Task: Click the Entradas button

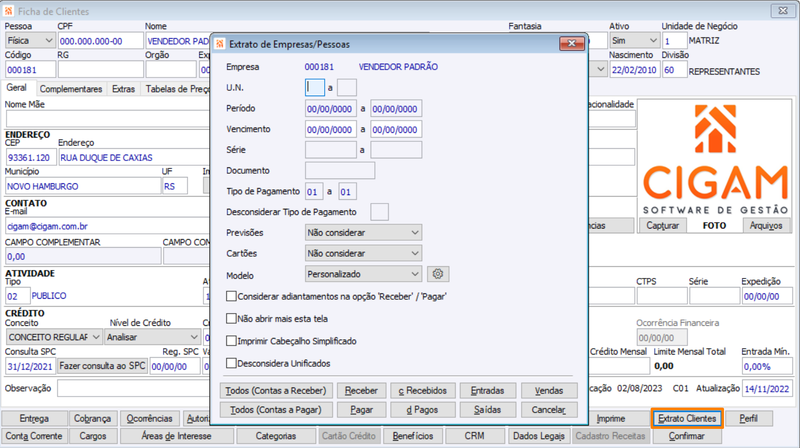Action: [x=487, y=391]
